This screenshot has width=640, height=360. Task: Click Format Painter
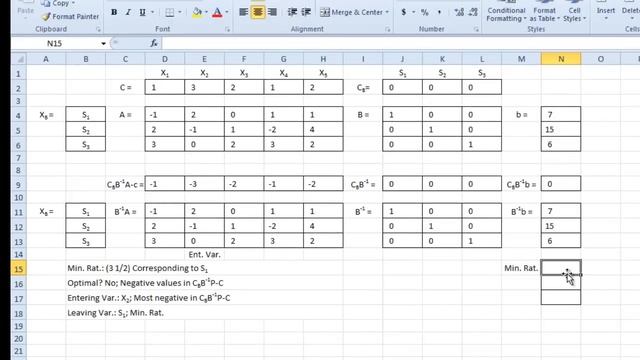[x=70, y=16]
